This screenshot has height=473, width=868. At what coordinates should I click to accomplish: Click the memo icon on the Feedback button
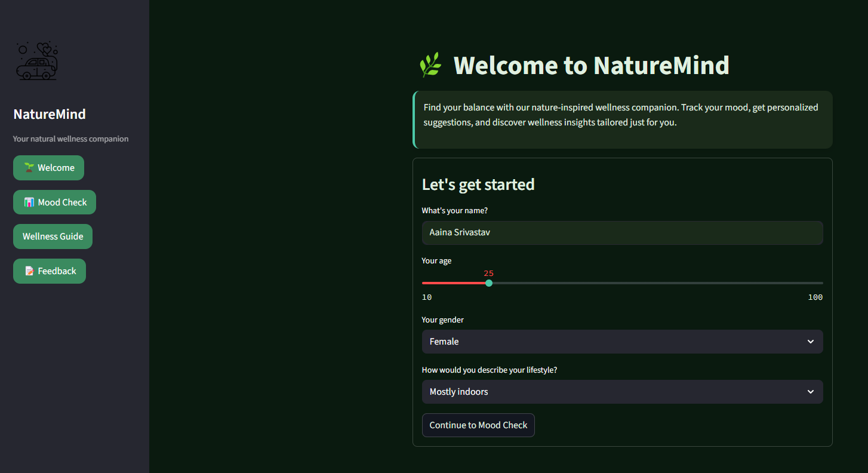[29, 271]
